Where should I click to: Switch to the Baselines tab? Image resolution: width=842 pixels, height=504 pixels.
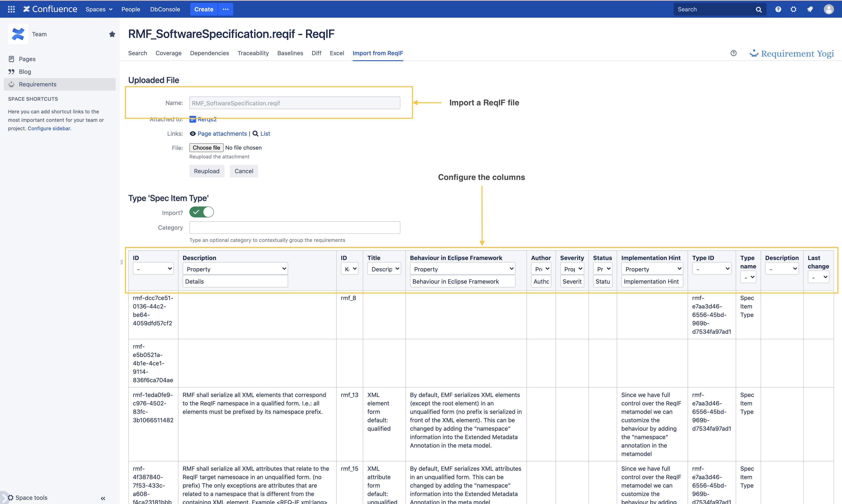click(290, 53)
